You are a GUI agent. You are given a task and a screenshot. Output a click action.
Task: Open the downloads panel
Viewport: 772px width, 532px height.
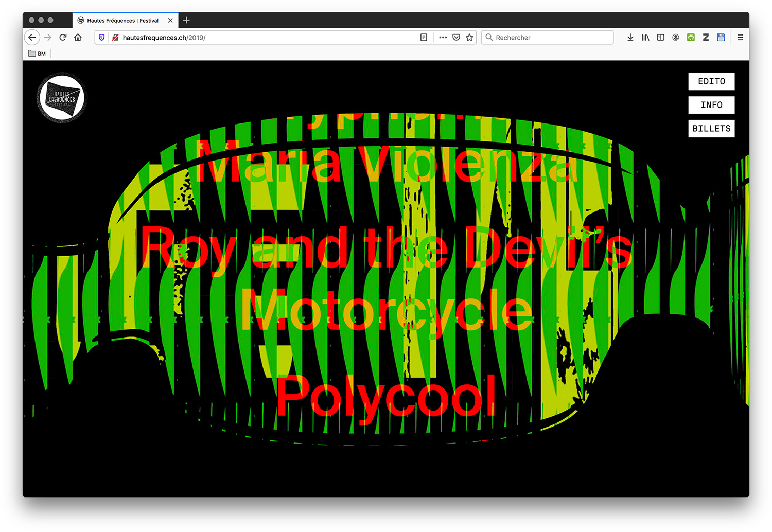click(630, 38)
